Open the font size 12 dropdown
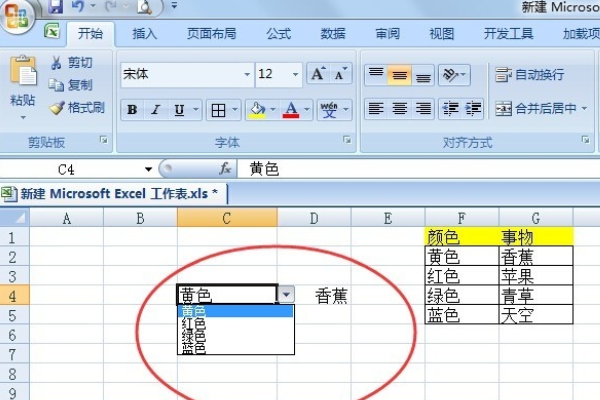 pyautogui.click(x=295, y=74)
